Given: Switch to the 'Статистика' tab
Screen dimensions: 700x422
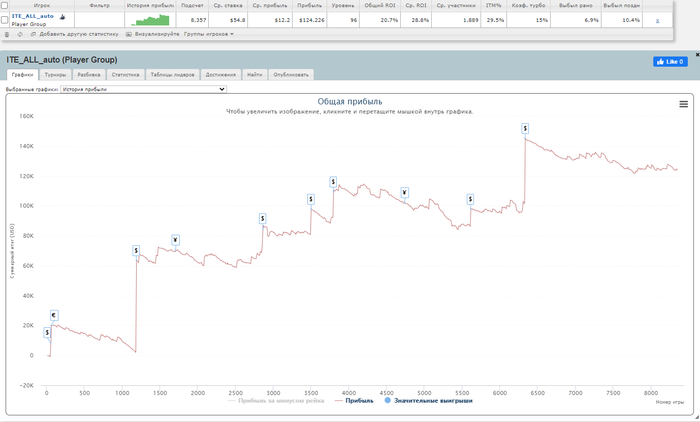Looking at the screenshot, I should coord(125,75).
